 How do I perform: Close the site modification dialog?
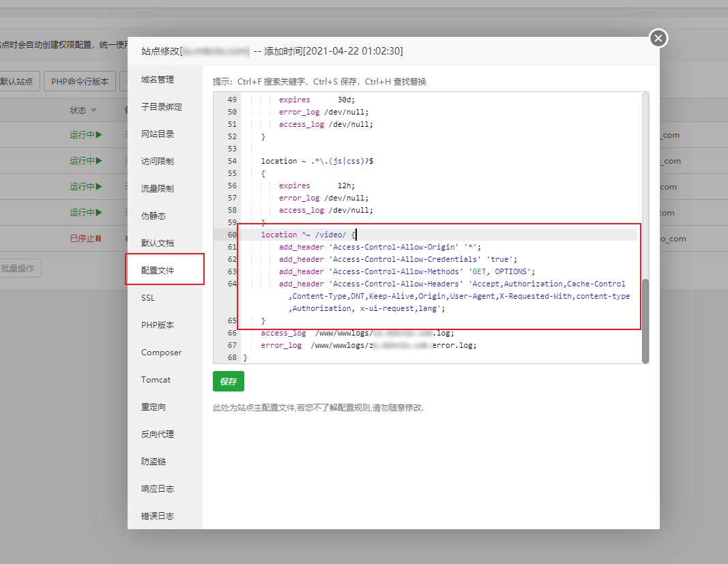[658, 38]
